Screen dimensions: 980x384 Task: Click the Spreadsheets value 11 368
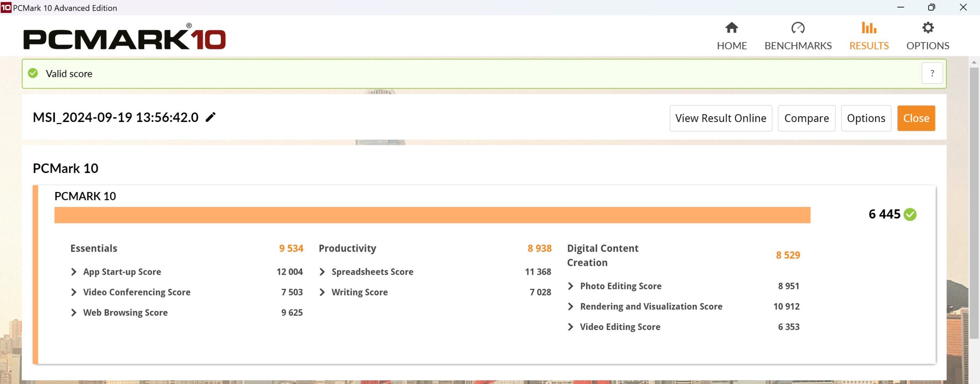[538, 272]
